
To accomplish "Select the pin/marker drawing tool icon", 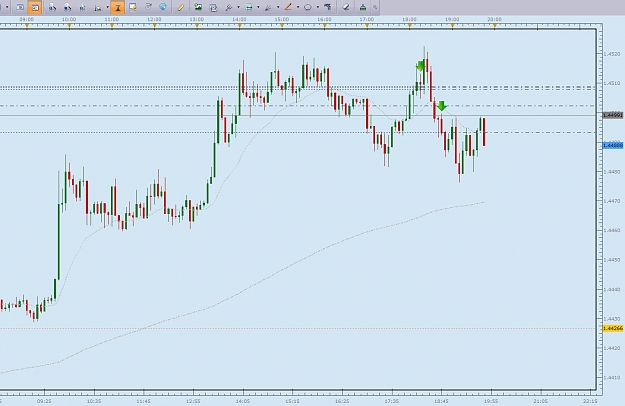I will click(x=229, y=8).
